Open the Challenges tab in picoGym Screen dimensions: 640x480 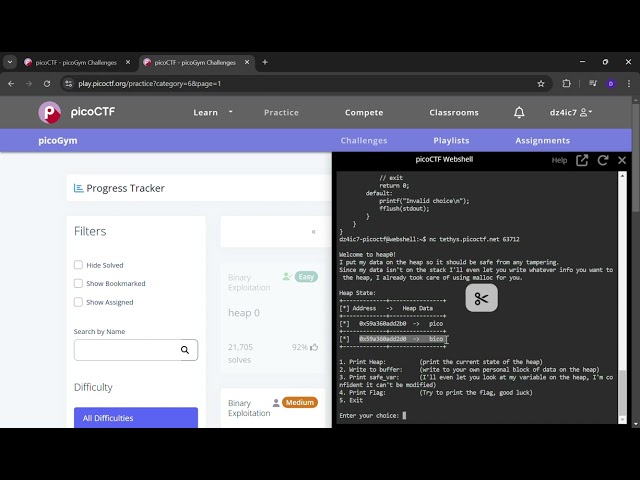[364, 140]
